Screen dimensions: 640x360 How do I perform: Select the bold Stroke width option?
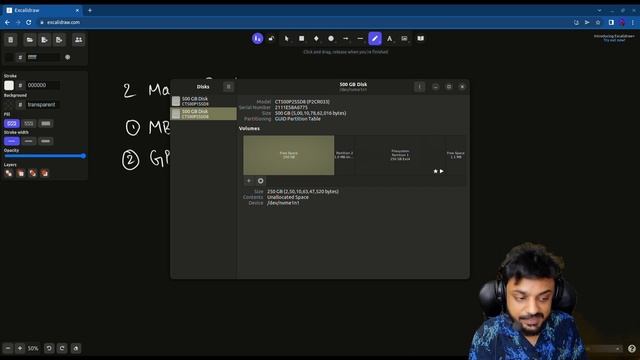point(29,141)
